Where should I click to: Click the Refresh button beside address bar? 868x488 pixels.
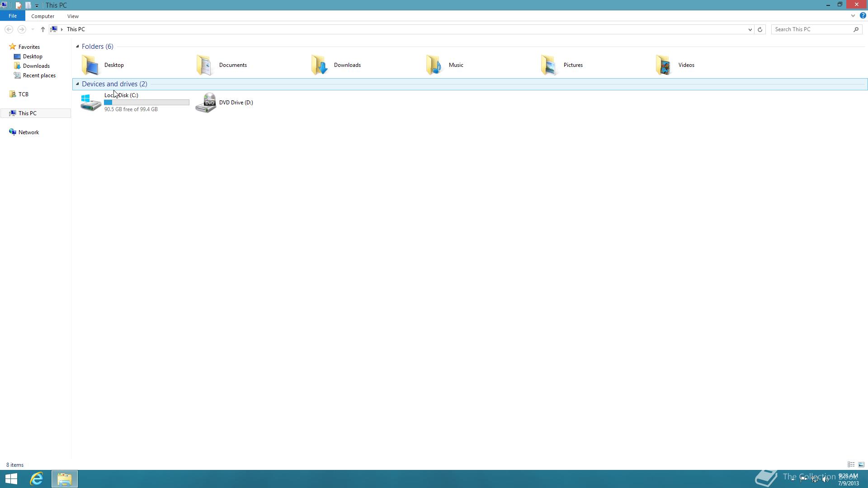760,29
